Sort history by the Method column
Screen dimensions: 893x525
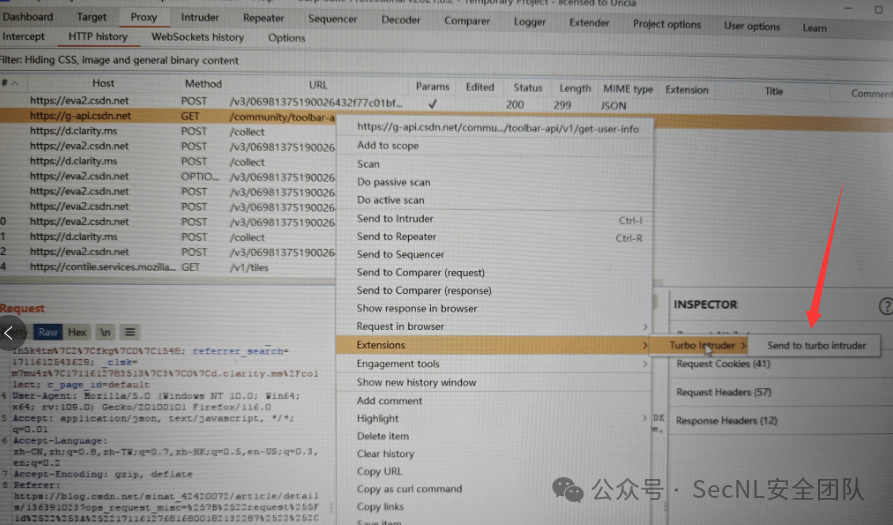point(203,84)
